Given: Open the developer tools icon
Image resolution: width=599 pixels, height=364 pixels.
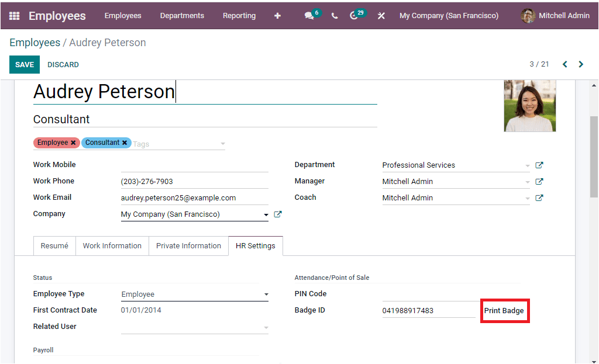Looking at the screenshot, I should coord(381,16).
